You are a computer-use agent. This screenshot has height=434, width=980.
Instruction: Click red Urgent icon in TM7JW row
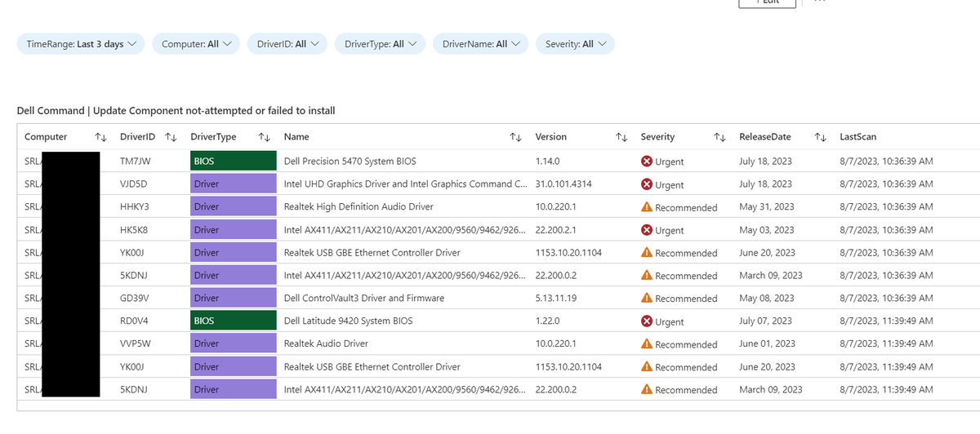[x=647, y=162]
